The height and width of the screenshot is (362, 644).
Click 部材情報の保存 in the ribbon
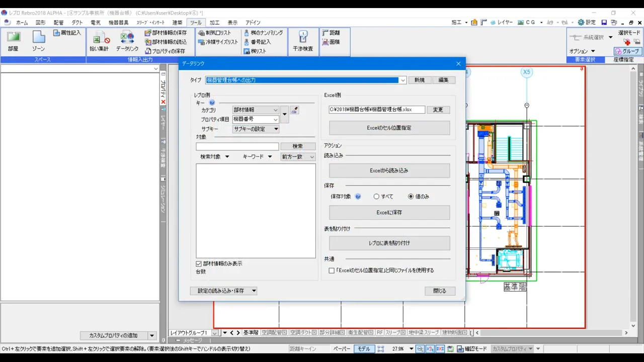(166, 33)
